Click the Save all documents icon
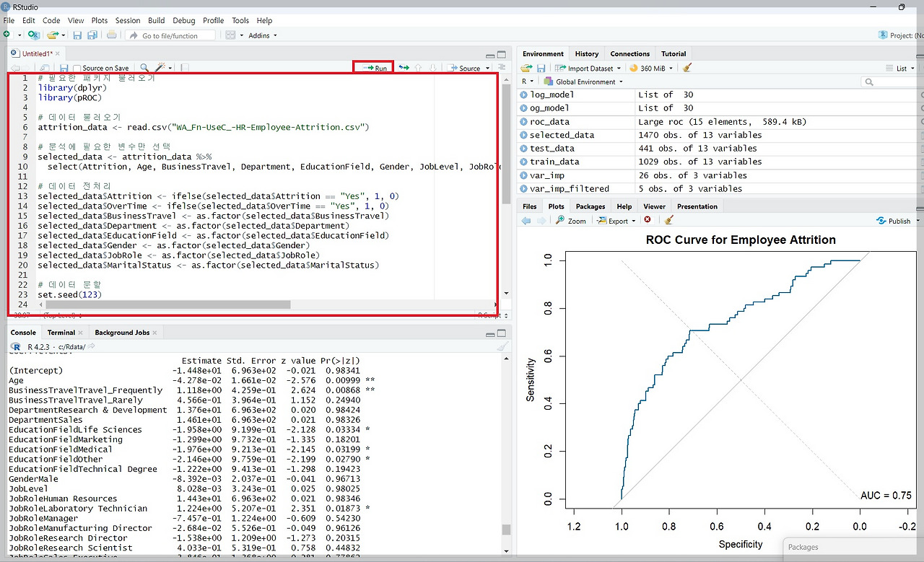Viewport: 924px width, 562px height. (92, 35)
